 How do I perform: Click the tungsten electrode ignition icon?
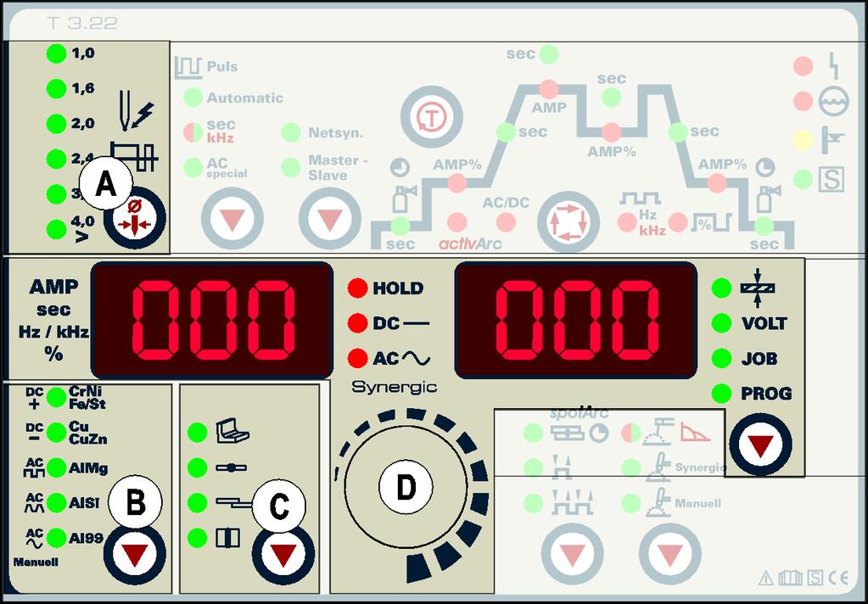(x=136, y=111)
